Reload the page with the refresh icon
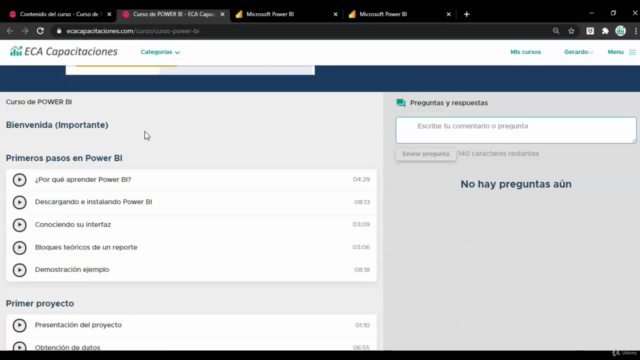The height and width of the screenshot is (360, 640). click(40, 31)
